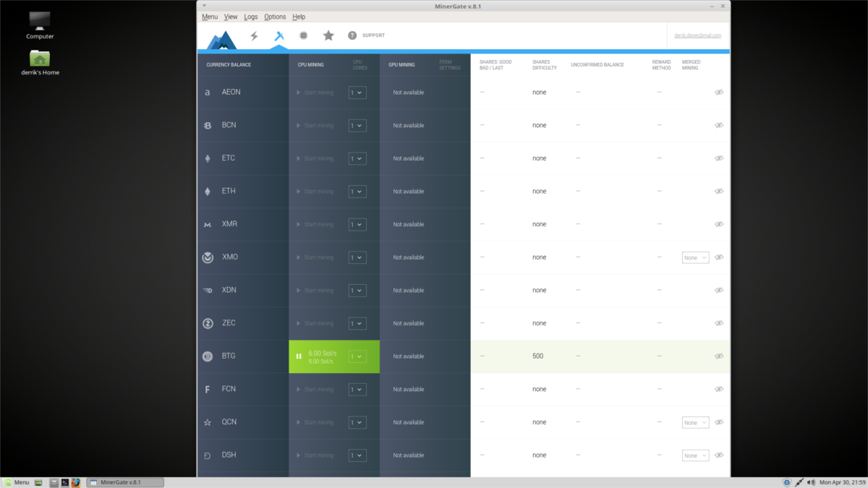This screenshot has width=868, height=488.
Task: Toggle visibility eye for BTG row
Action: tap(719, 356)
